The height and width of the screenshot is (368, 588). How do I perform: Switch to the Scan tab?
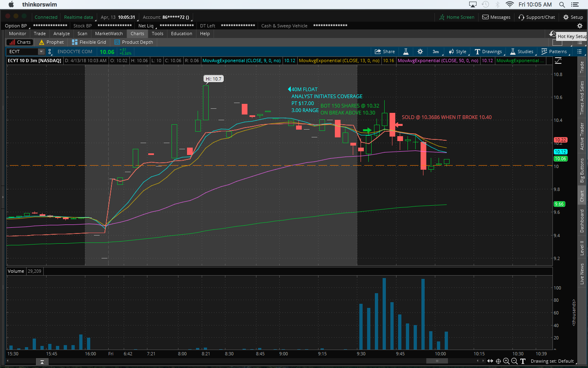82,34
